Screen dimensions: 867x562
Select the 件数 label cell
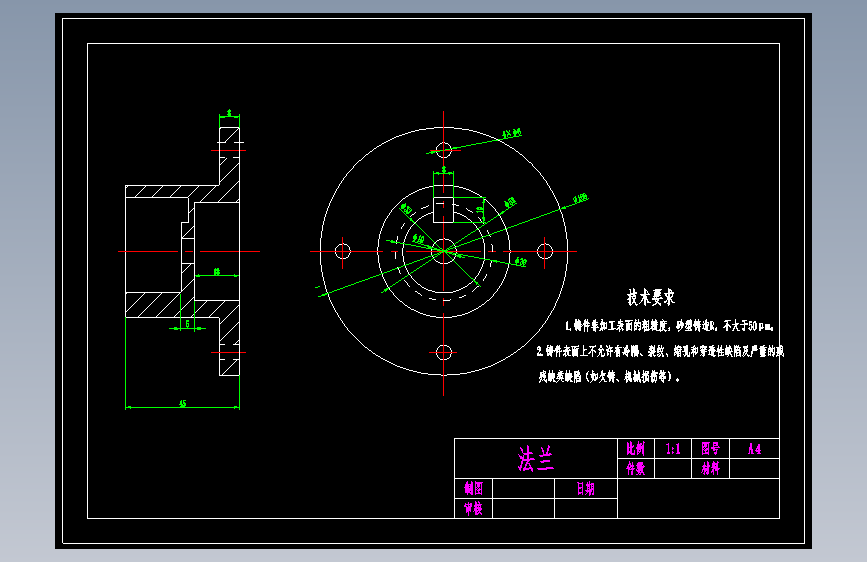635,469
